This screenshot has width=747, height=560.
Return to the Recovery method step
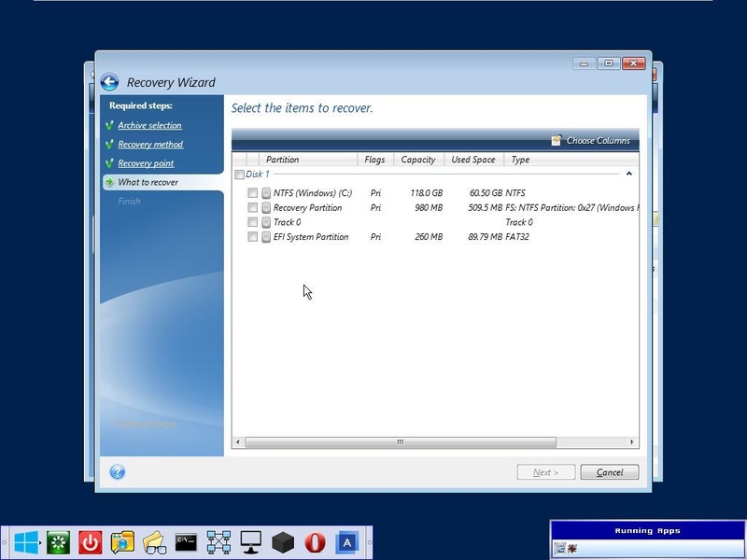[150, 145]
